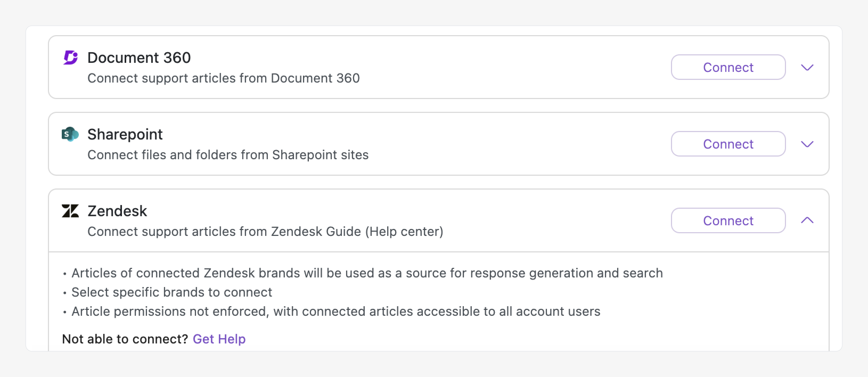The width and height of the screenshot is (868, 377).
Task: Connect the Document 360 integration
Action: click(x=728, y=67)
